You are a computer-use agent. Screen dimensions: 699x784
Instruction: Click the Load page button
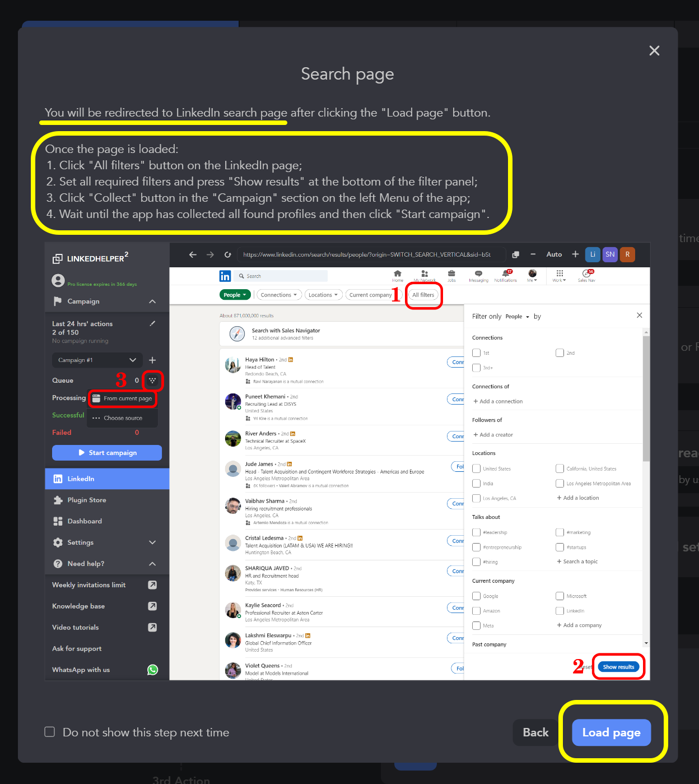[x=611, y=732]
